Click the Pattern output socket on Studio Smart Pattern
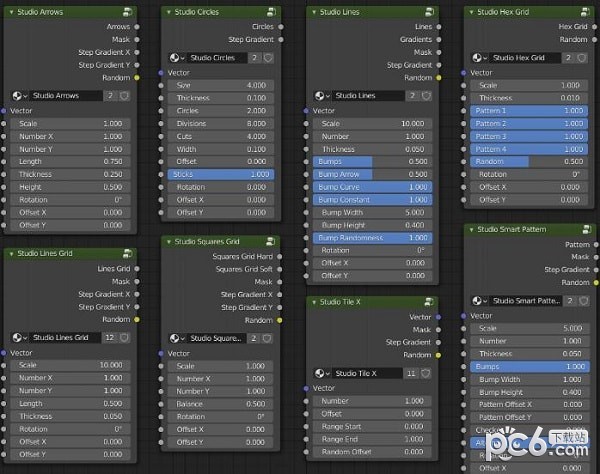 (x=596, y=244)
